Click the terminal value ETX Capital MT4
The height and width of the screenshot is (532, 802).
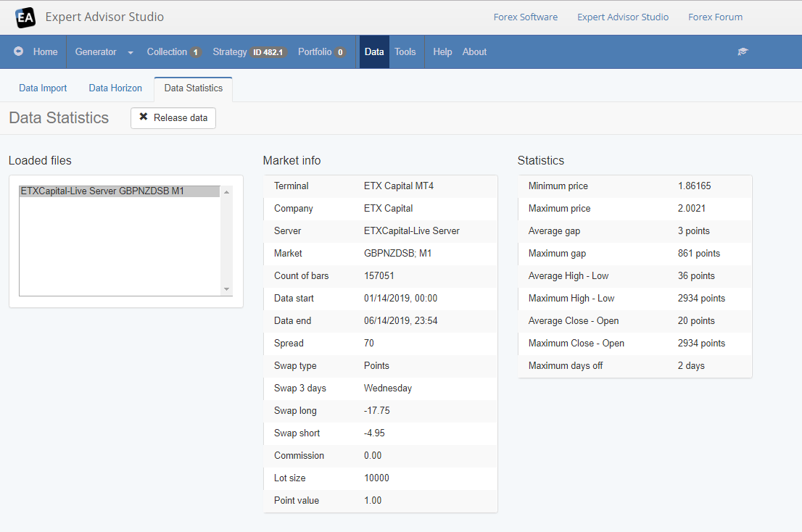(x=398, y=186)
